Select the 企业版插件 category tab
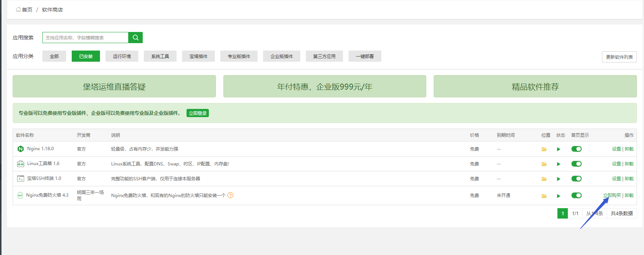644x255 pixels. point(282,56)
